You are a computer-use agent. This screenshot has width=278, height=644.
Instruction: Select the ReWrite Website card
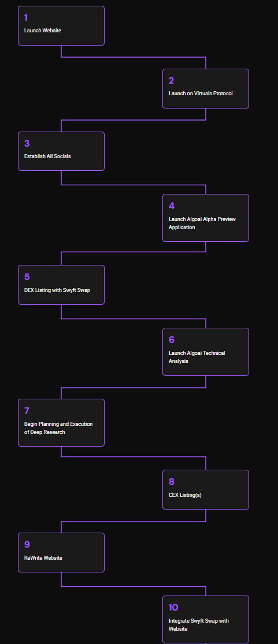tap(61, 552)
